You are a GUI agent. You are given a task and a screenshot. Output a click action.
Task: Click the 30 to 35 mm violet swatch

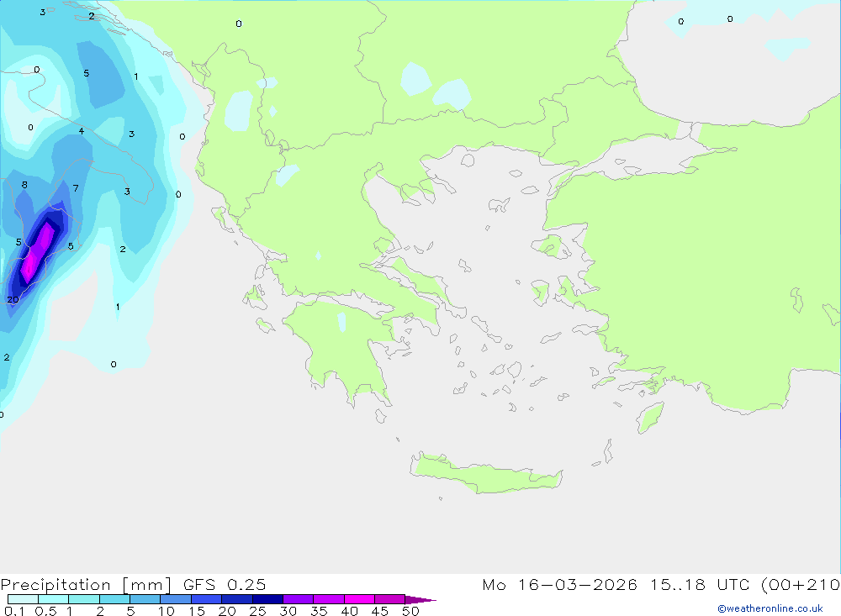[x=299, y=599]
